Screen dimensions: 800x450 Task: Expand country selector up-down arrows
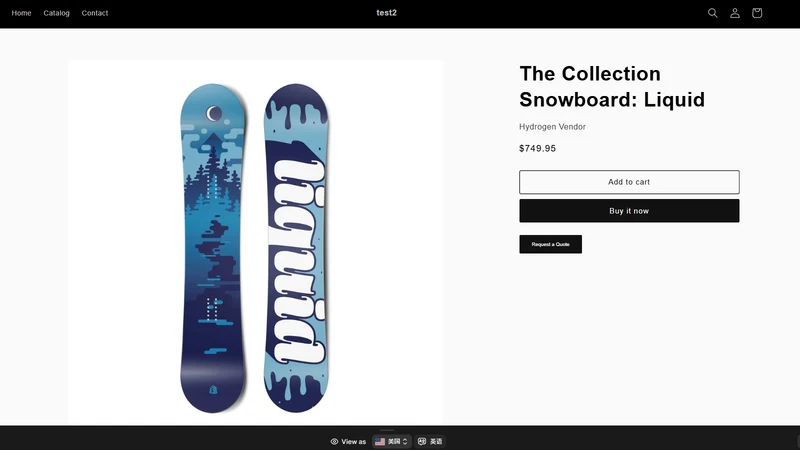[x=405, y=442]
